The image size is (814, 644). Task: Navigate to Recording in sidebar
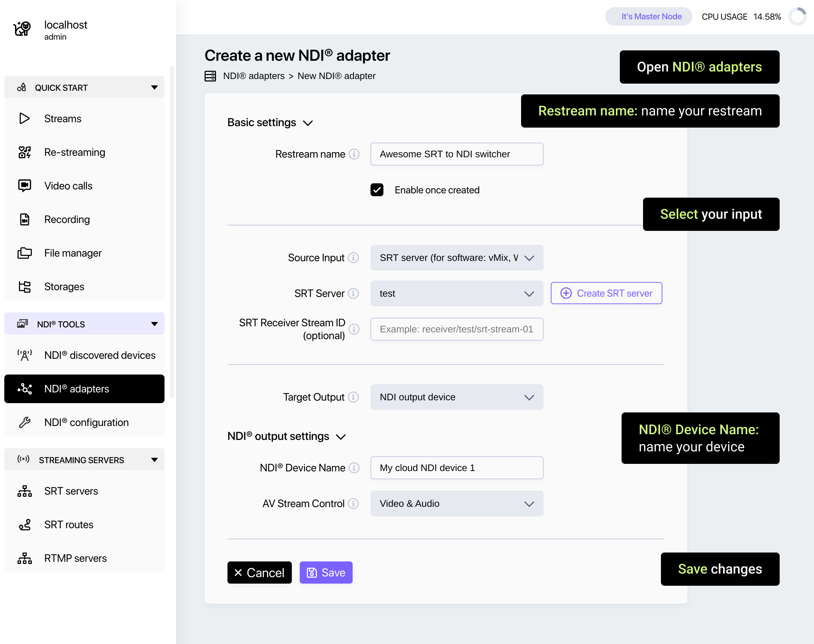pyautogui.click(x=84, y=219)
